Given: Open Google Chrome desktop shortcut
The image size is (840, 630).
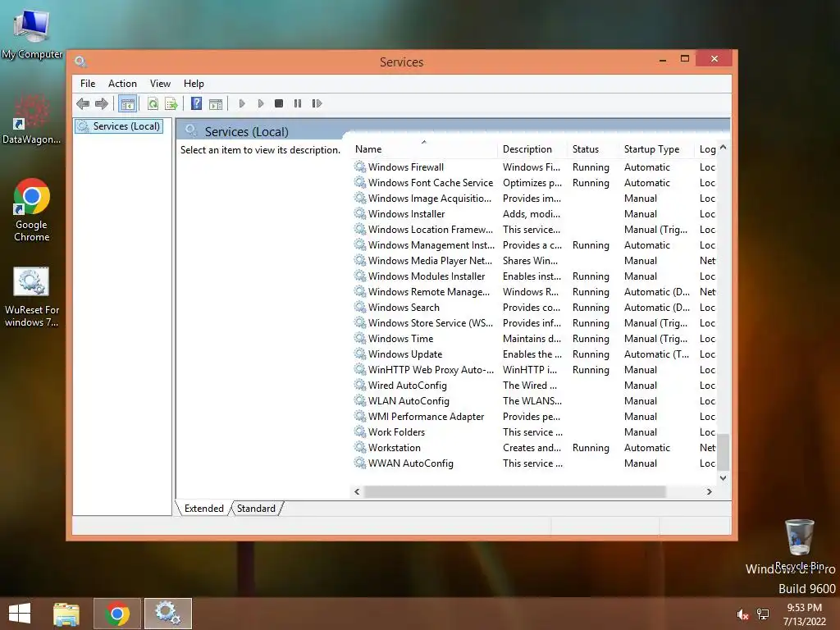Looking at the screenshot, I should click(32, 210).
